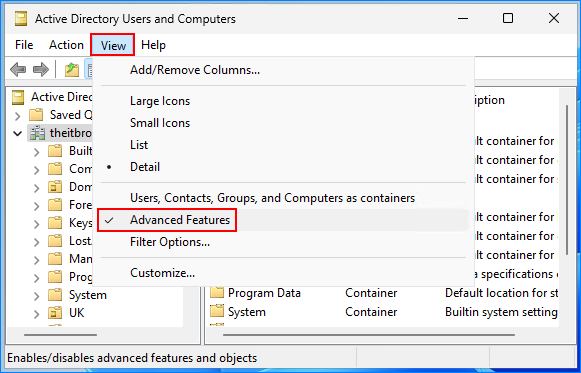Viewport: 581px width, 373px height.
Task: Open the Action menu
Action: (66, 45)
